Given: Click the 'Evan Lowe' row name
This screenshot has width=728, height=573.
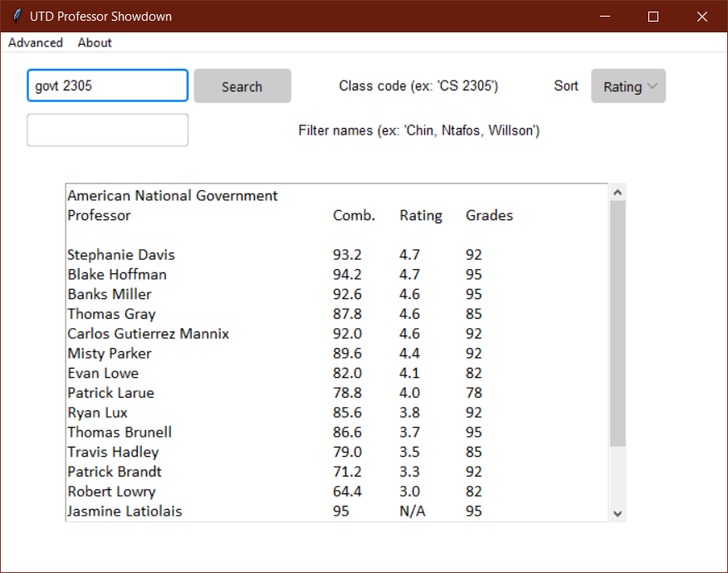Looking at the screenshot, I should [103, 373].
